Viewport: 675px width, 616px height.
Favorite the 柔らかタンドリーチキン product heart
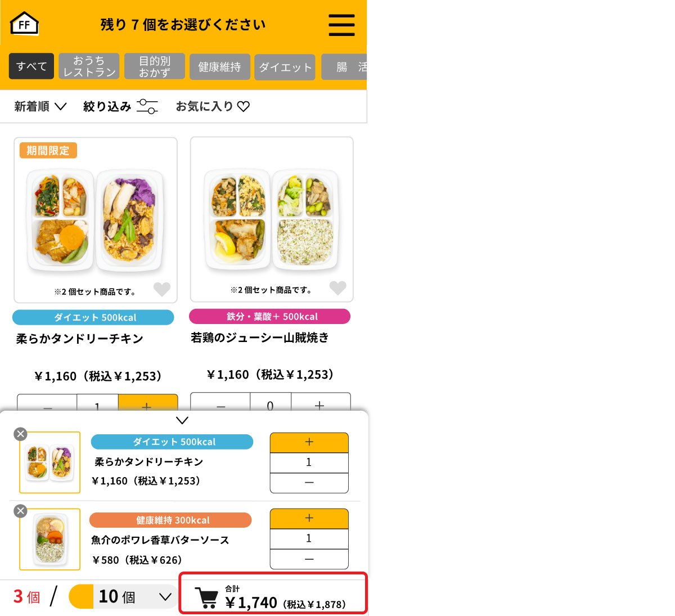(162, 289)
